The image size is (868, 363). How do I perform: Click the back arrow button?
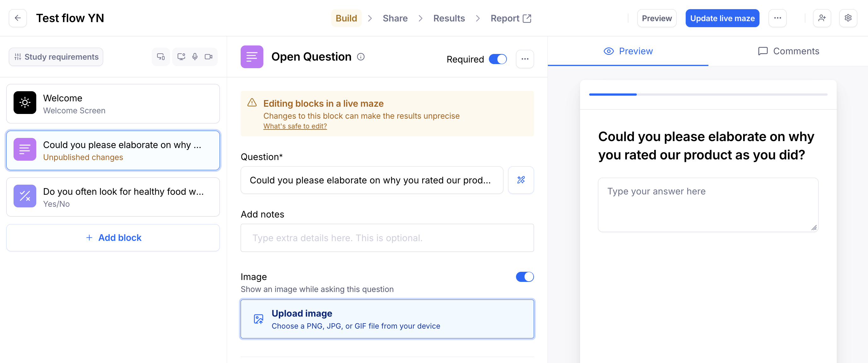tap(18, 18)
